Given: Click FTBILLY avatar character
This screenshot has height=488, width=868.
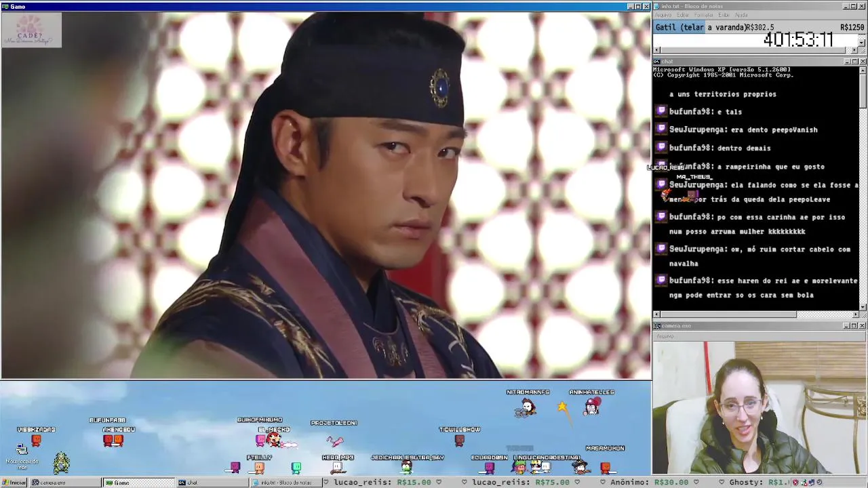Looking at the screenshot, I should tap(258, 467).
